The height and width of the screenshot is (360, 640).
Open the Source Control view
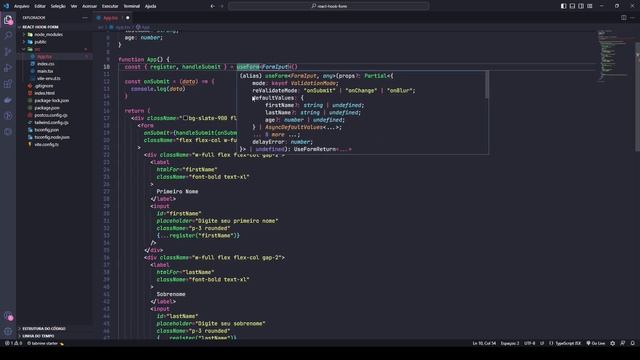8,52
